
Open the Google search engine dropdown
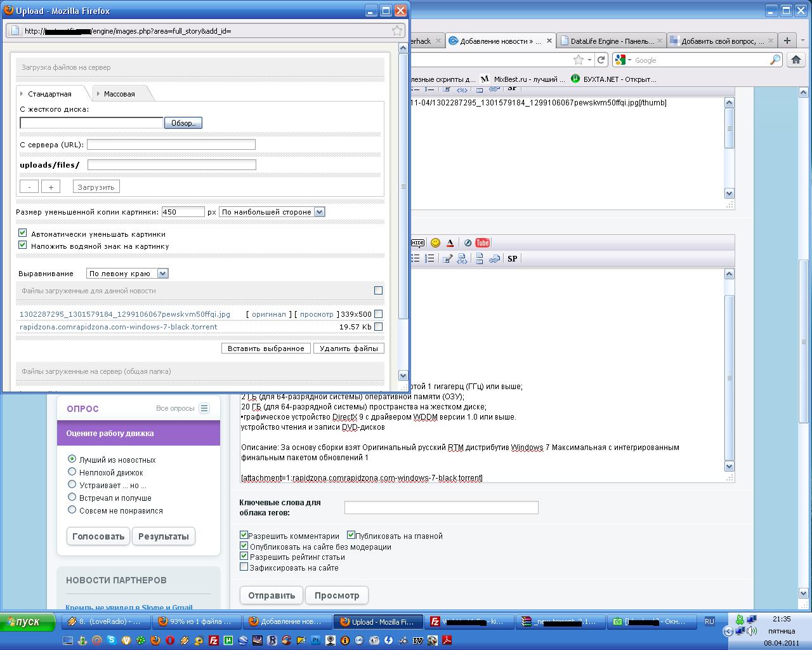(623, 60)
